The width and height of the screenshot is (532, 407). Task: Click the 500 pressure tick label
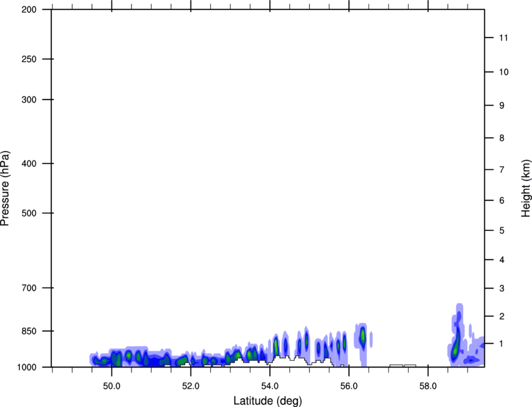click(x=29, y=213)
